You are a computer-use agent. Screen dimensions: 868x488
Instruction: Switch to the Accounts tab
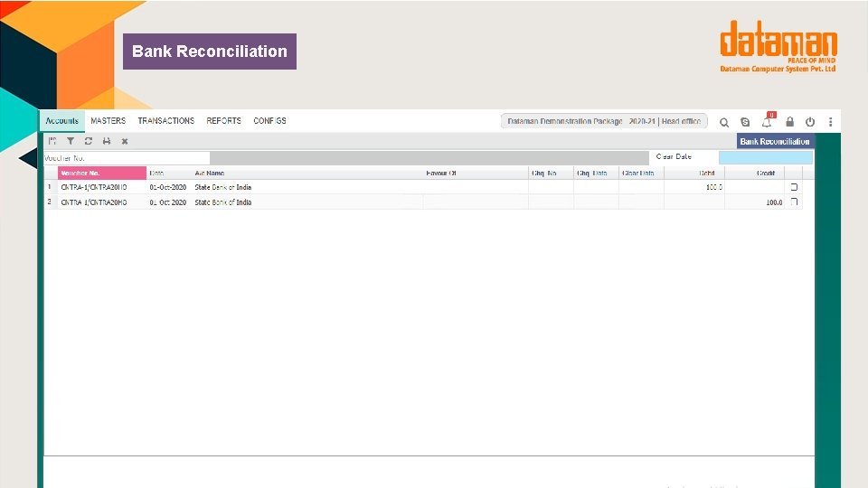coord(62,120)
